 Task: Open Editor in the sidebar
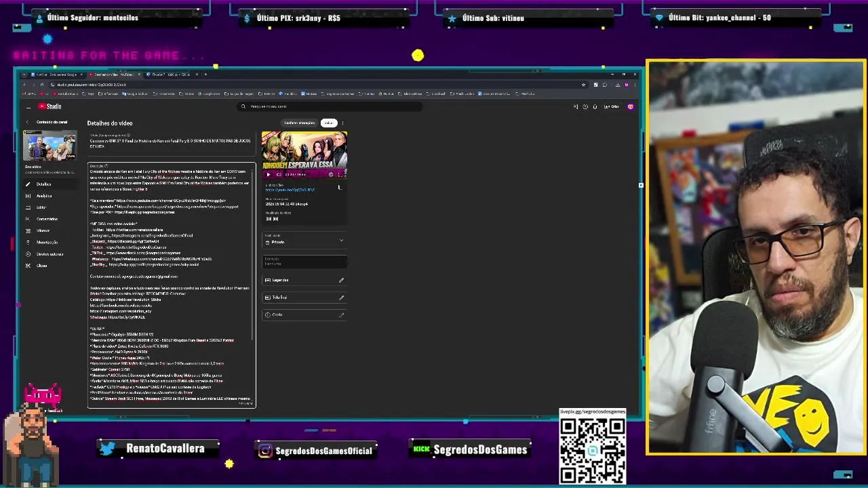50,207
